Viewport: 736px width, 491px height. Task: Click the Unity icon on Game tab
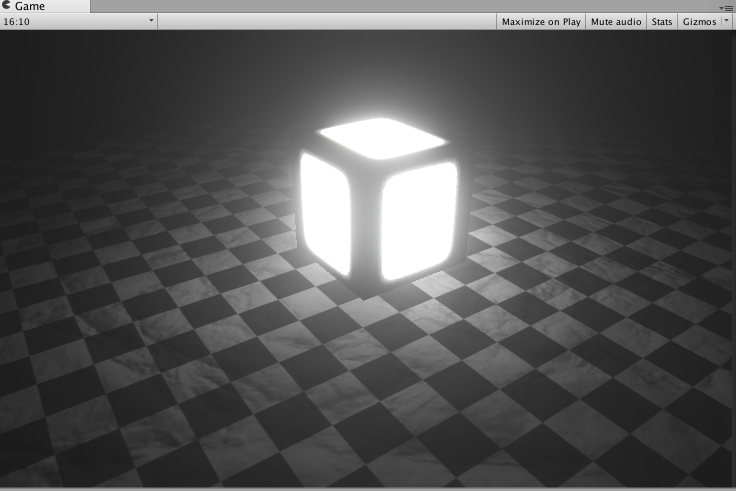tap(7, 6)
